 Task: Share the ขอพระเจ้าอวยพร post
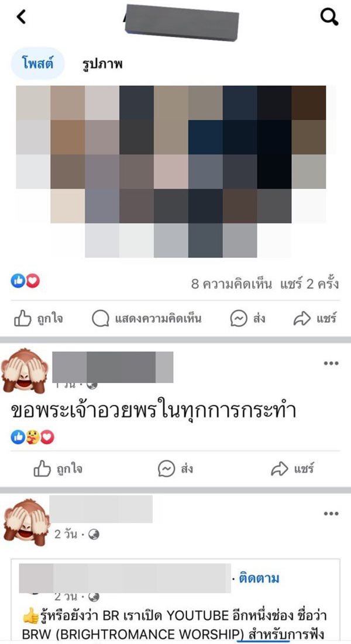click(x=292, y=469)
